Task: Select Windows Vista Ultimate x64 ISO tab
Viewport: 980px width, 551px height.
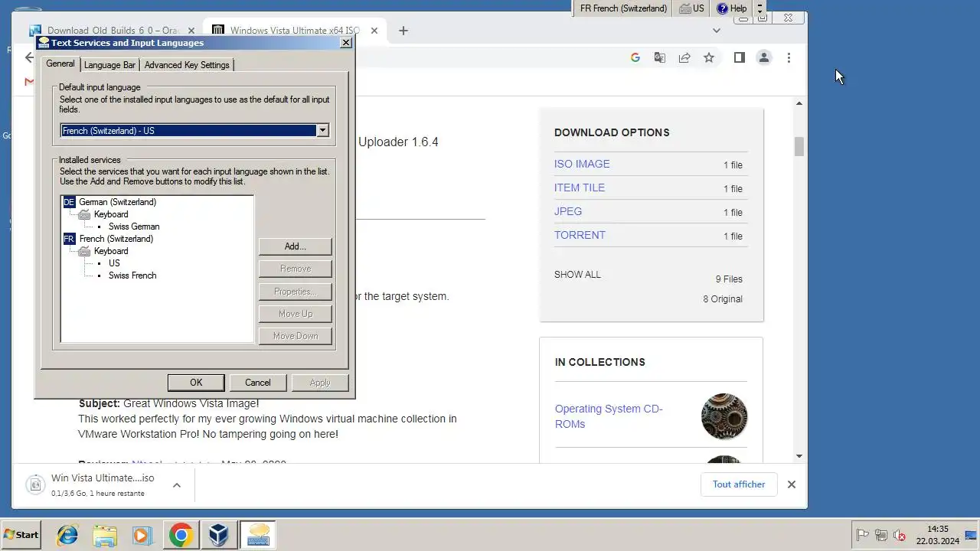Action: tap(295, 31)
